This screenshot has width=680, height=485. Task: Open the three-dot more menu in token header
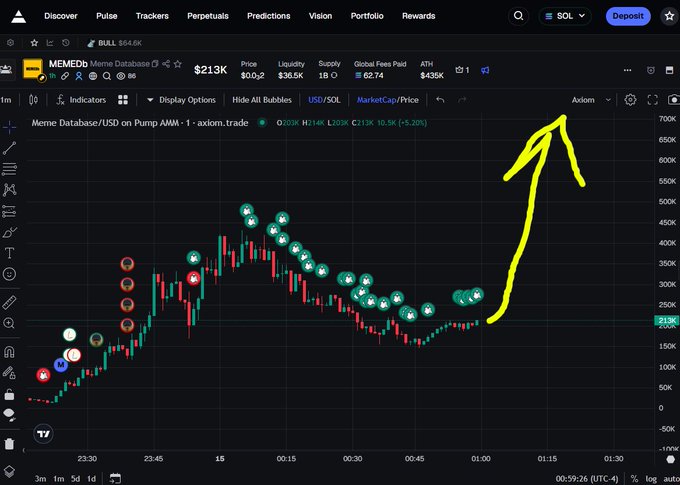(628, 70)
